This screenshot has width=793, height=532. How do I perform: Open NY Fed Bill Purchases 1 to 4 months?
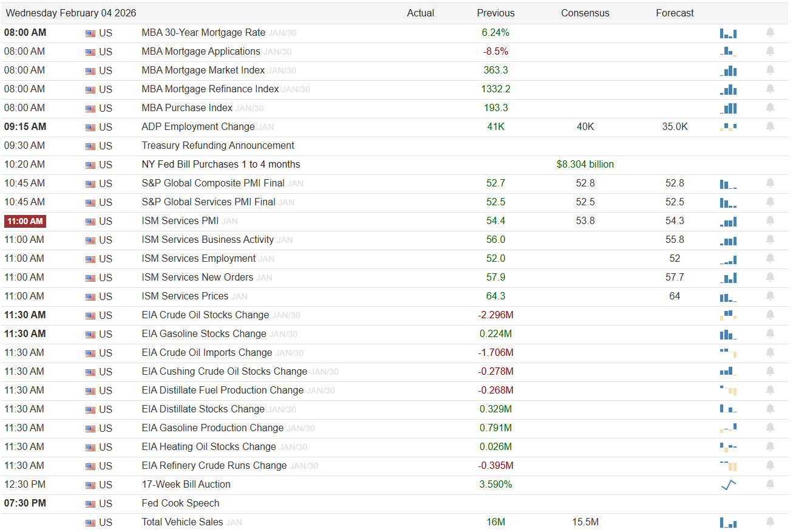coord(221,164)
